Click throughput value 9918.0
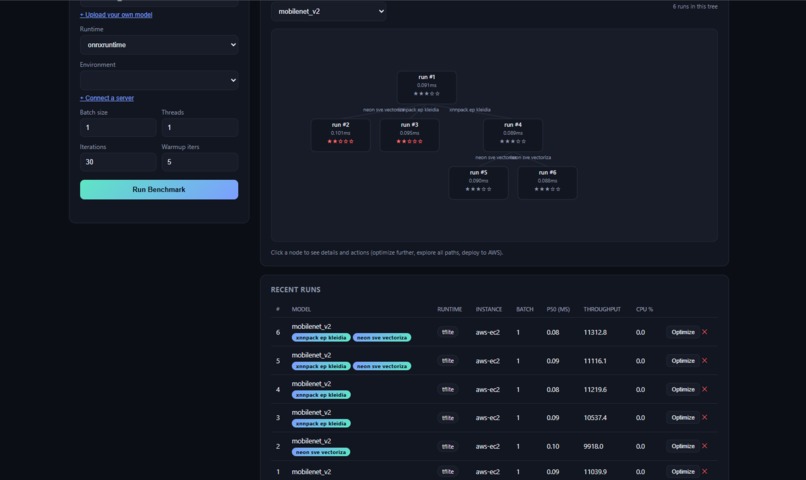This screenshot has width=806, height=480. coord(593,447)
